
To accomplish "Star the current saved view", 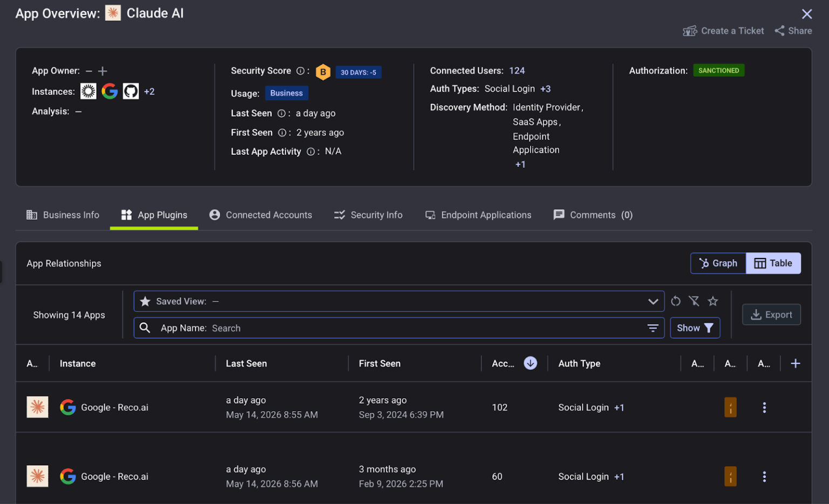I will tap(713, 301).
